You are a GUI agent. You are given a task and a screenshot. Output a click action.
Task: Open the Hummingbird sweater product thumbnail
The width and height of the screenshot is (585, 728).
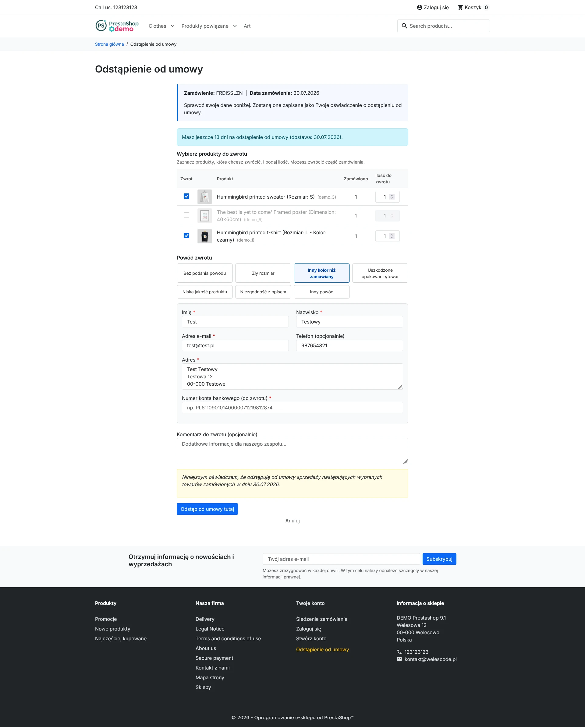(205, 197)
